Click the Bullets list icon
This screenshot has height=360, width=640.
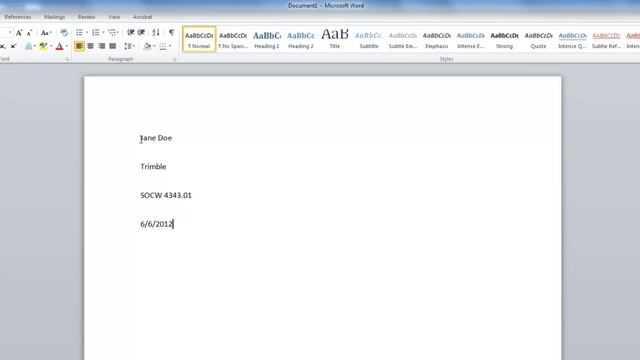click(x=79, y=32)
